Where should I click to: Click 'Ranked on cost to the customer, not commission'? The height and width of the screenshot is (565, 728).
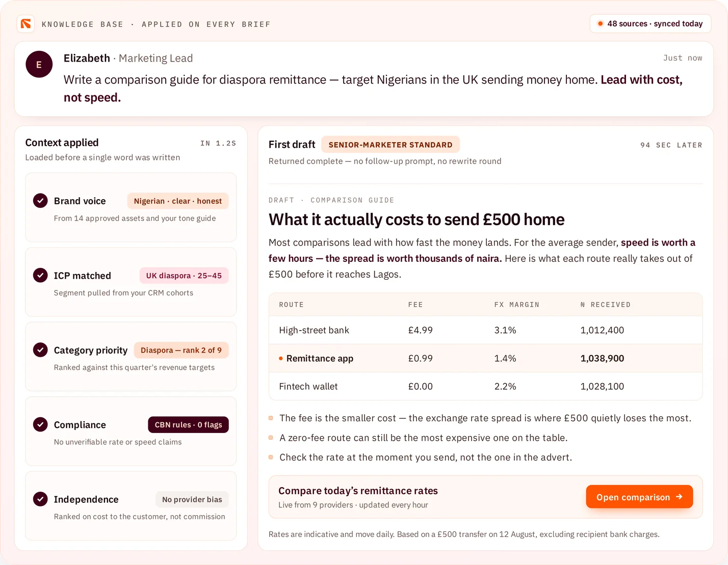pyautogui.click(x=139, y=517)
